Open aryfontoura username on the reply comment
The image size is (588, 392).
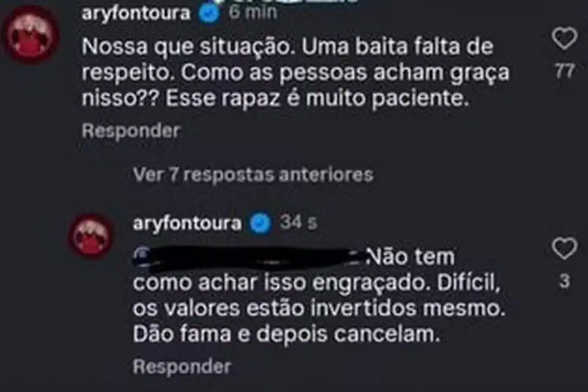click(x=187, y=224)
